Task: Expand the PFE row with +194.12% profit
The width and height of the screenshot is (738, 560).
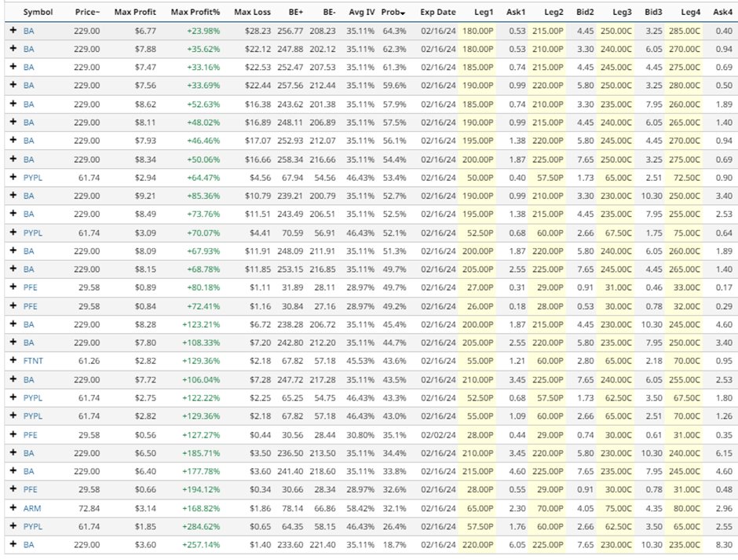Action: coord(13,489)
